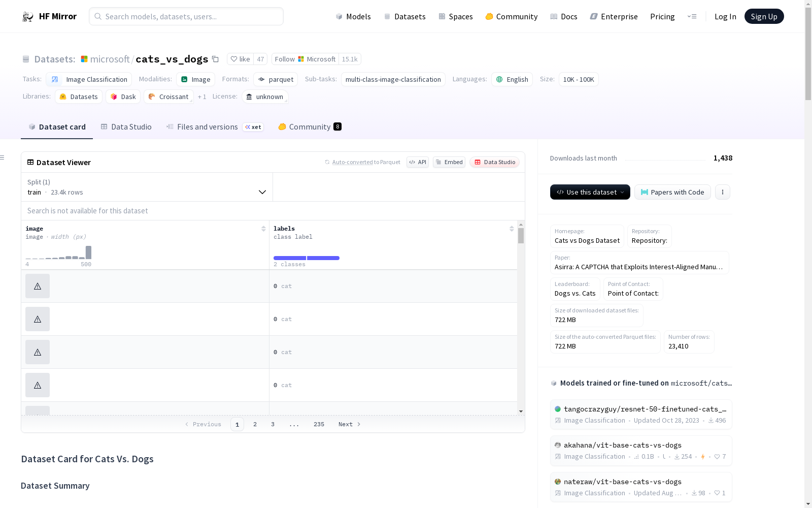Click the Image Classification task tag

tap(89, 79)
